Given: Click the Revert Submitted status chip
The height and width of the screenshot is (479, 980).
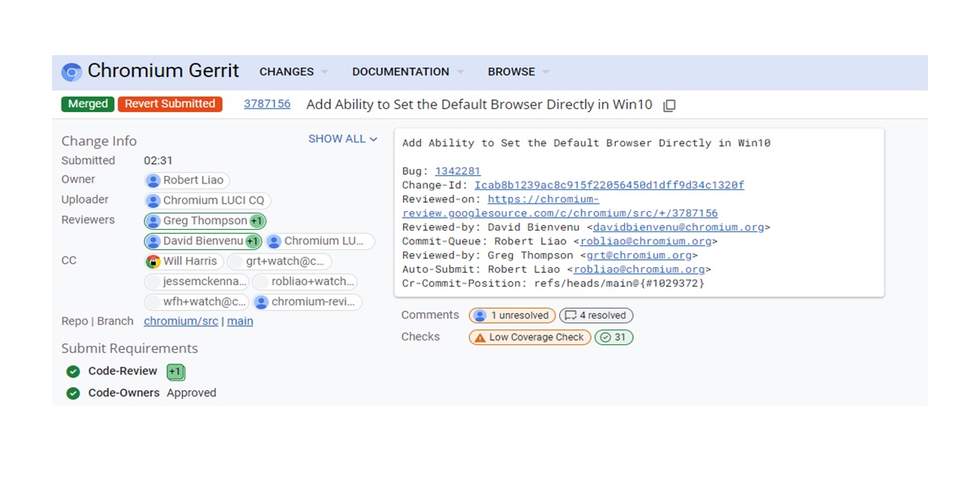Looking at the screenshot, I should 170,104.
